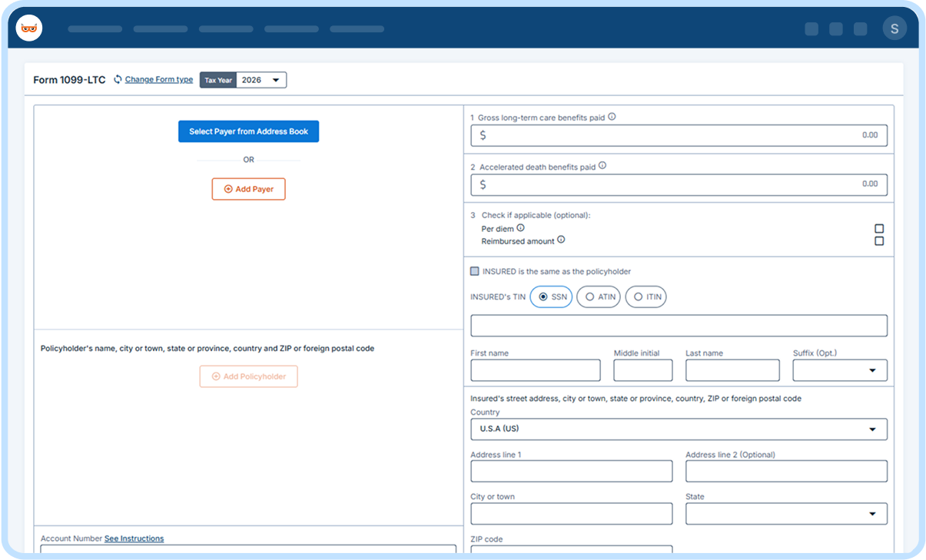
Task: Click the Add Payer button
Action: (x=248, y=189)
